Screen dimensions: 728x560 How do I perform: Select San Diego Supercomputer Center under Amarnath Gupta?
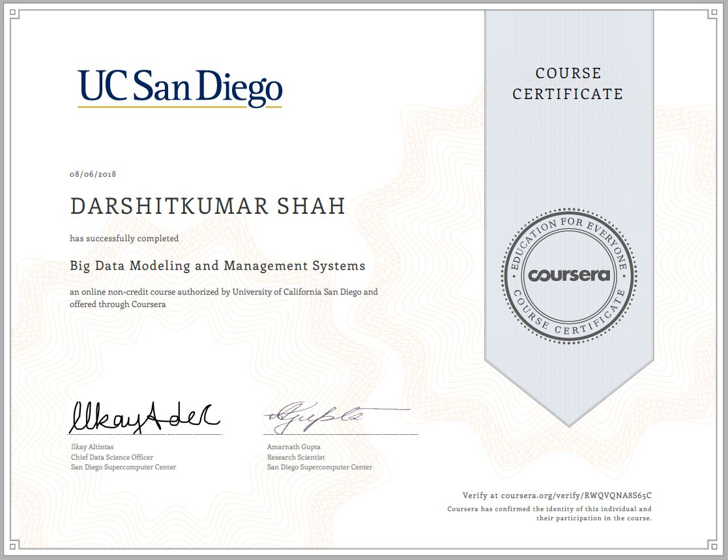point(319,467)
